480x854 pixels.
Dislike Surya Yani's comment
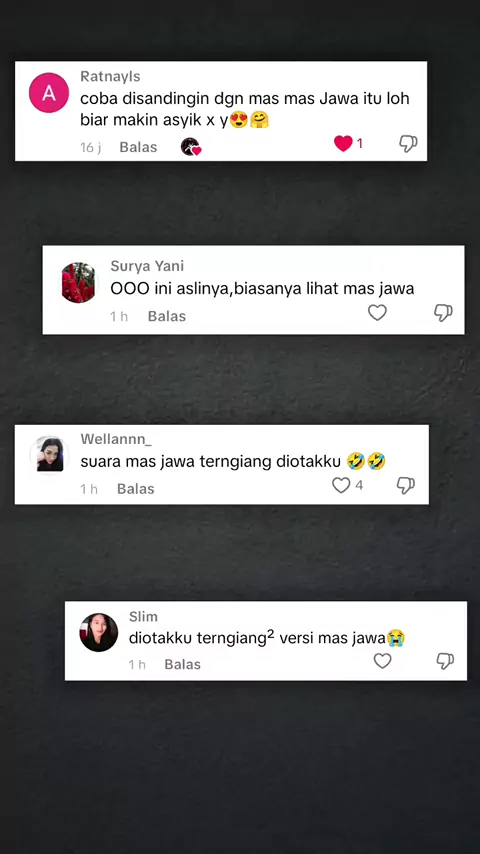(x=443, y=313)
